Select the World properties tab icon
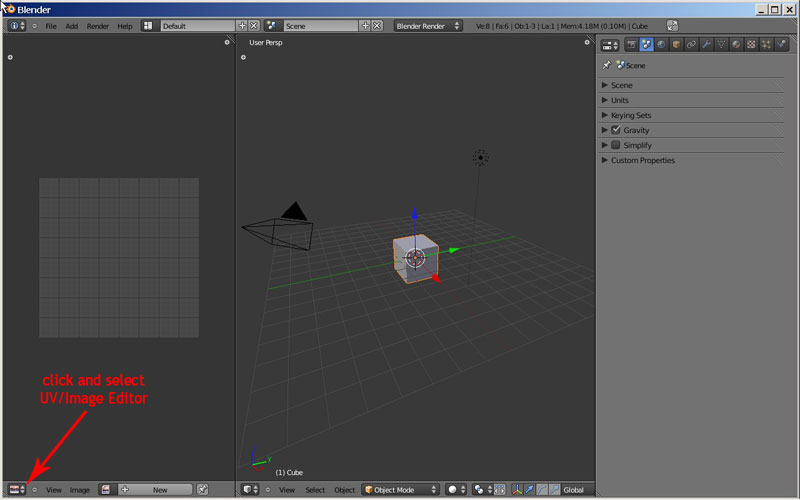The height and width of the screenshot is (500, 800). (x=661, y=45)
